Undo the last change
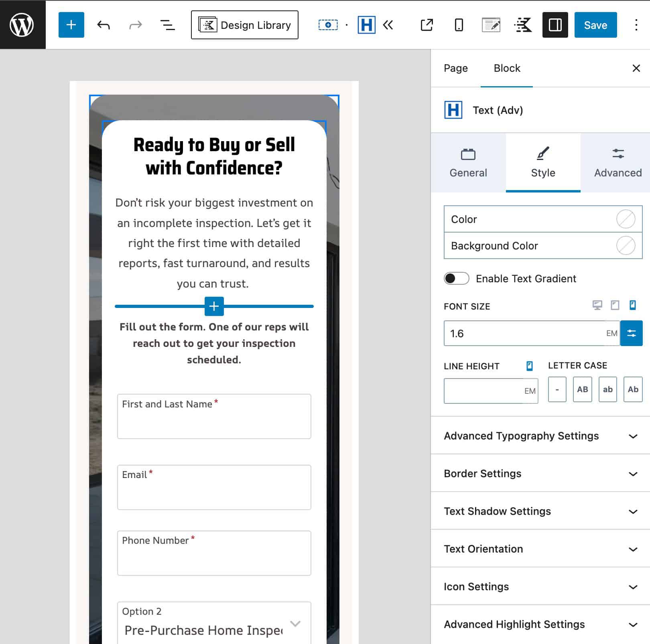This screenshot has height=644, width=650. (x=103, y=25)
